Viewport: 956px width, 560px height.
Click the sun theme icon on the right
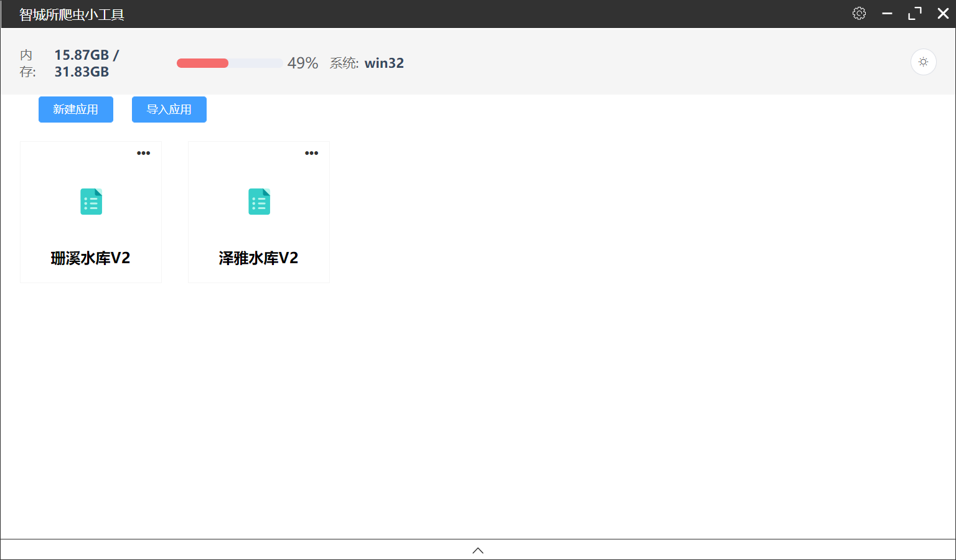(923, 62)
